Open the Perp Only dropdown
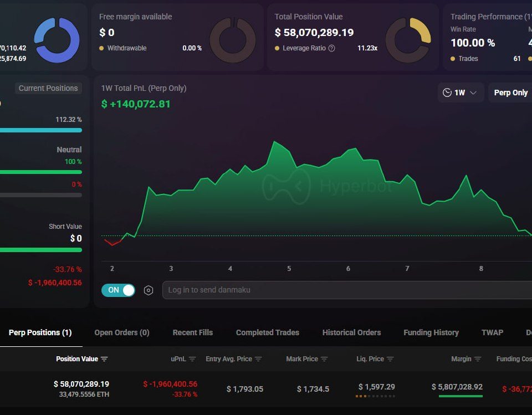This screenshot has width=532, height=415. (x=510, y=93)
